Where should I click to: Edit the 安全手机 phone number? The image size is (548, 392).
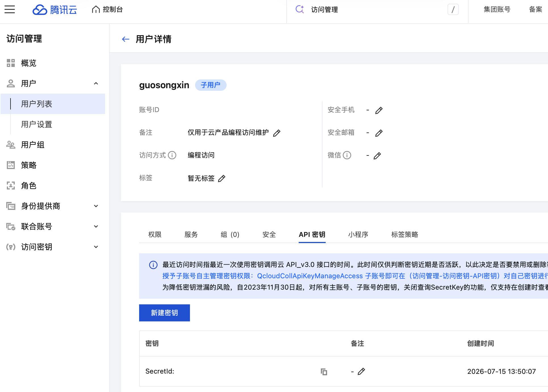coord(379,110)
